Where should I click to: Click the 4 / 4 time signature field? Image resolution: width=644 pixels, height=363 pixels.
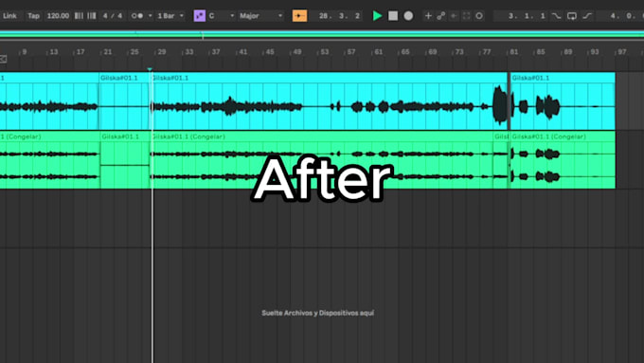(x=113, y=16)
